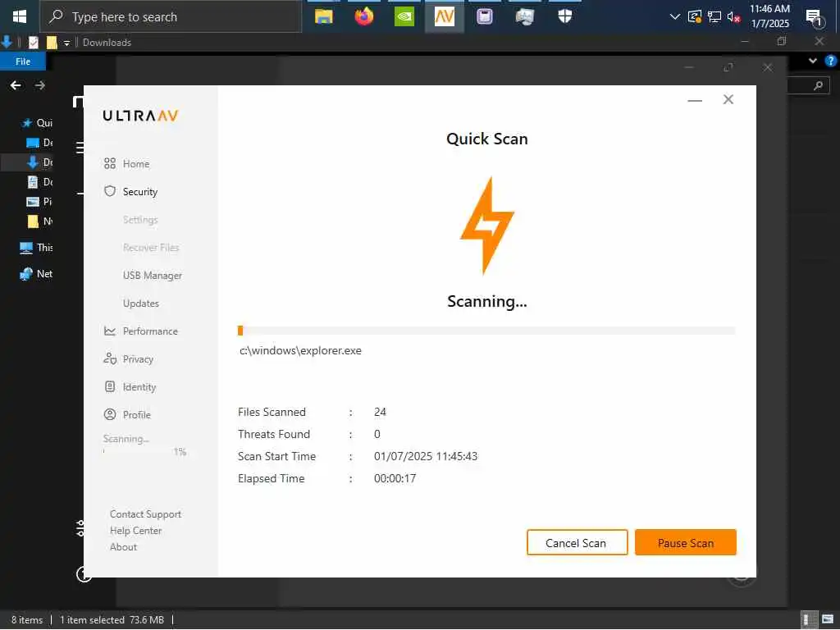Open the About link

pos(124,547)
